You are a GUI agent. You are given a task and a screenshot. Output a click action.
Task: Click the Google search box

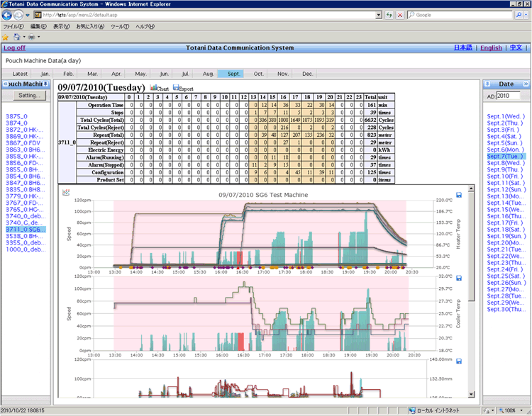point(460,15)
